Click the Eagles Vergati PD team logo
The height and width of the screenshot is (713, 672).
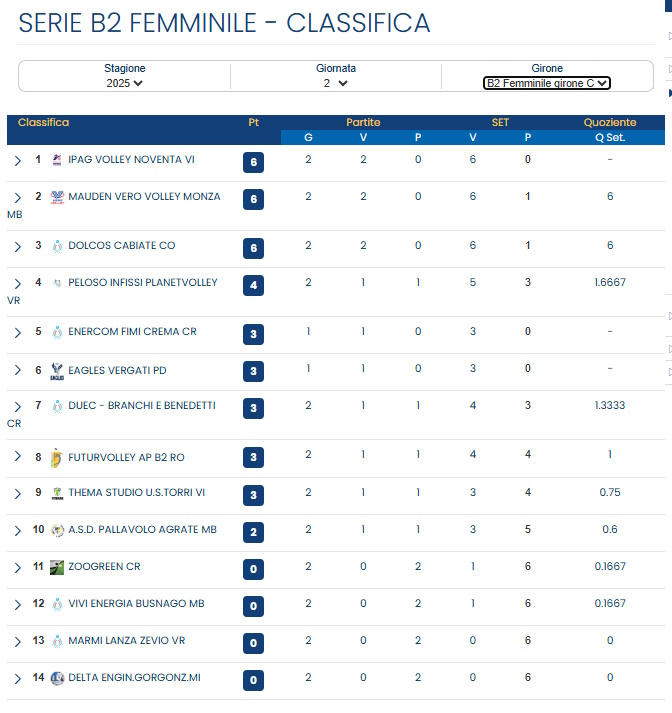click(x=57, y=371)
